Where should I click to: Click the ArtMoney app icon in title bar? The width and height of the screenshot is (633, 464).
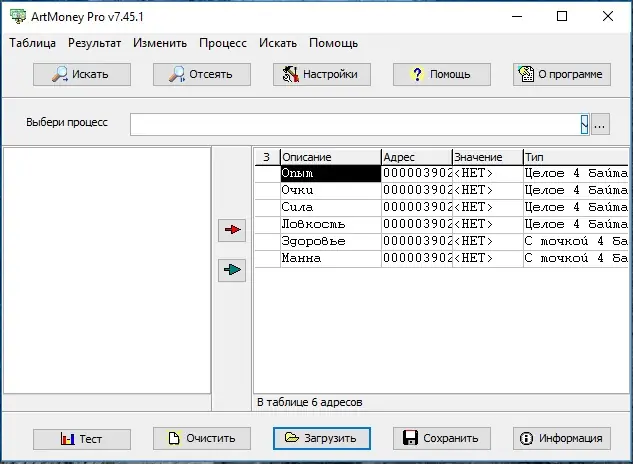18,17
